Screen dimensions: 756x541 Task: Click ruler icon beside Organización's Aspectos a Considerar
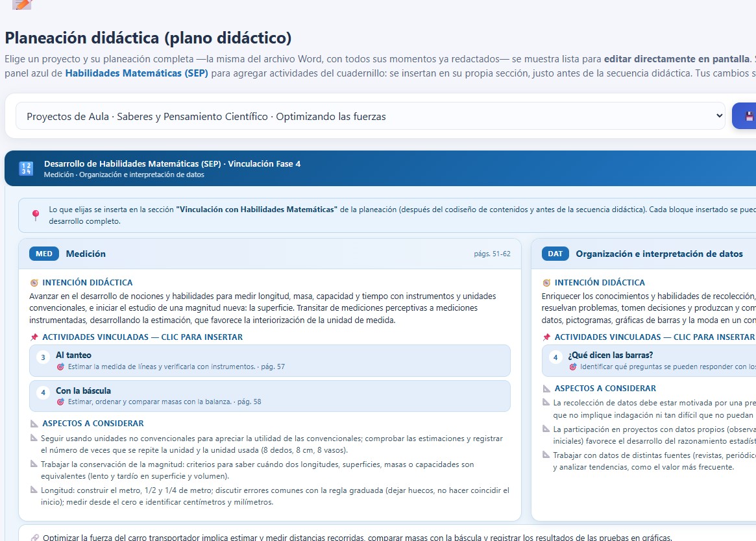click(x=546, y=388)
